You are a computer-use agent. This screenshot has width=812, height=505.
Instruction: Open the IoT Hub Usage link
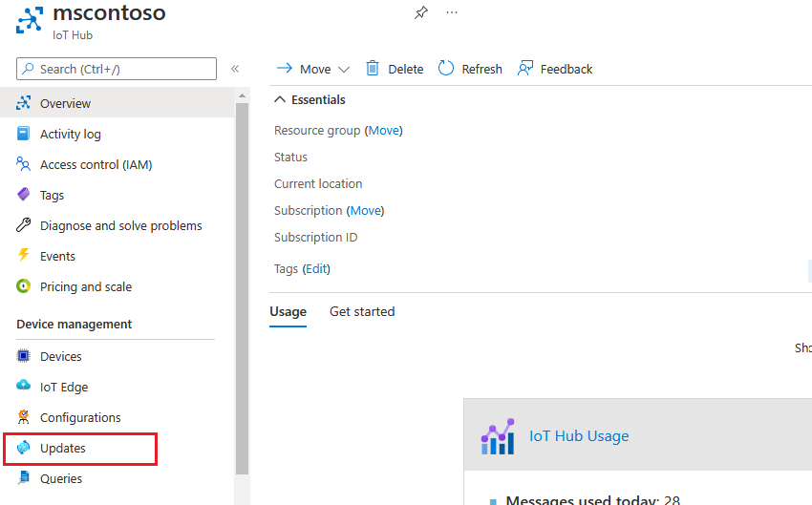point(579,436)
